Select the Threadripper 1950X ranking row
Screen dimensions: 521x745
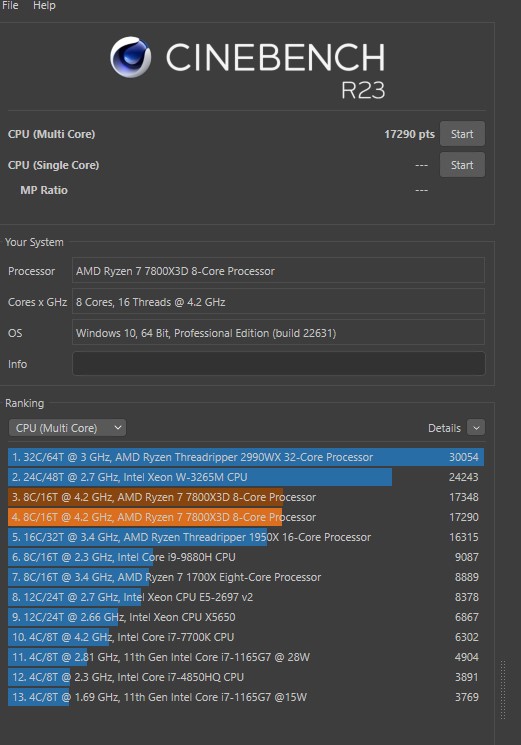coord(246,537)
